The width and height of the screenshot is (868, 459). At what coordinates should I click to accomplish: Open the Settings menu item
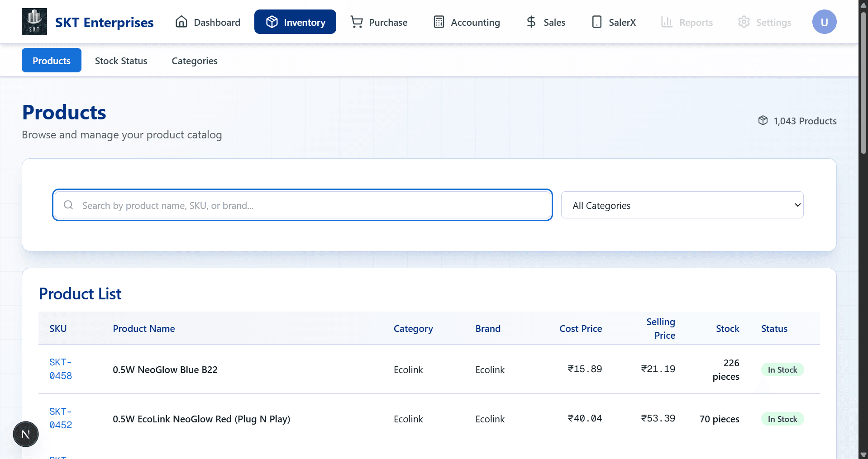[x=764, y=22]
